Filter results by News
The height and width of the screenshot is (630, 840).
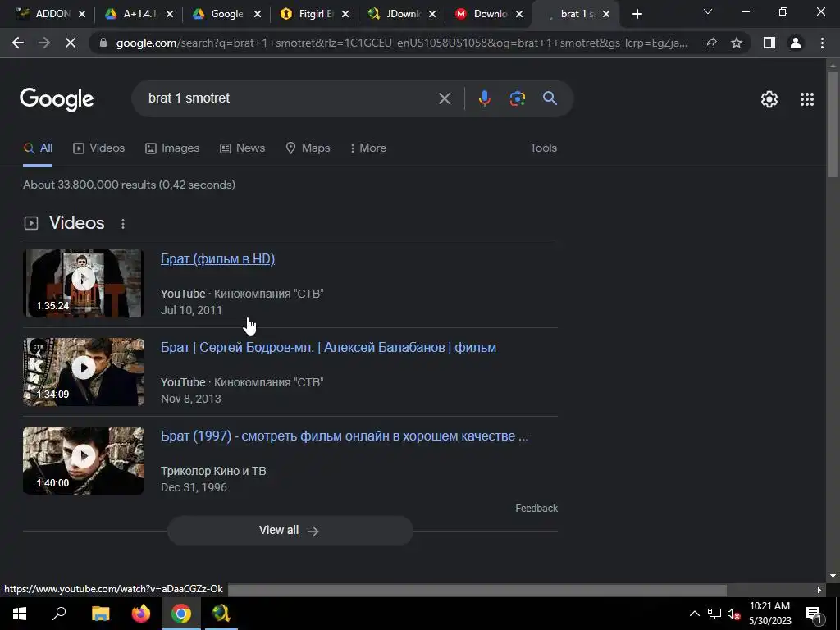click(x=243, y=148)
